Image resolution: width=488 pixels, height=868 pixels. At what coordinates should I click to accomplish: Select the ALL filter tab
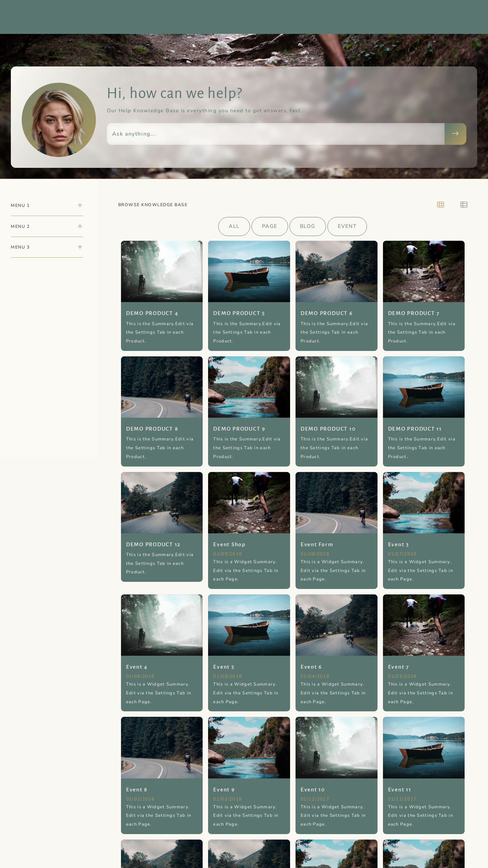click(x=234, y=226)
